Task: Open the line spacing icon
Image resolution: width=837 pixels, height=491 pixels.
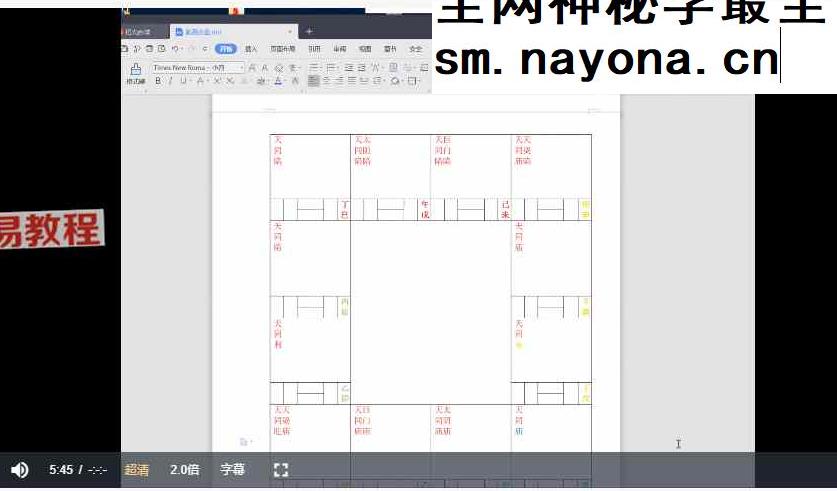Action: [x=377, y=81]
